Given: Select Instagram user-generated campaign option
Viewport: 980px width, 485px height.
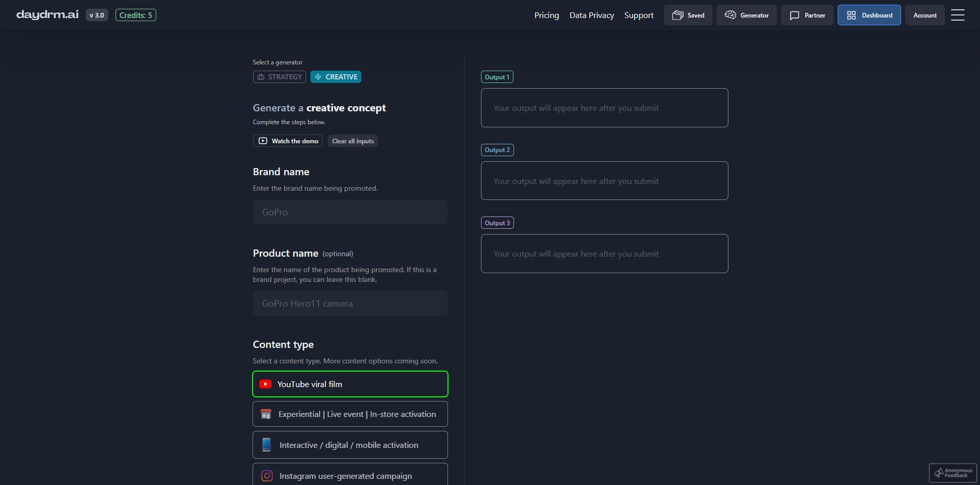Looking at the screenshot, I should [350, 475].
